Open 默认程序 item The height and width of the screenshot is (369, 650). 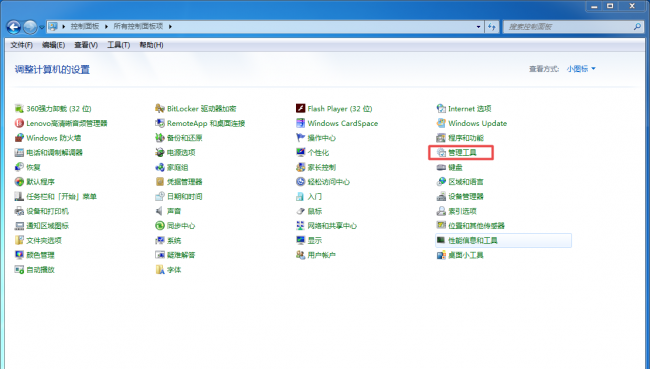34,182
